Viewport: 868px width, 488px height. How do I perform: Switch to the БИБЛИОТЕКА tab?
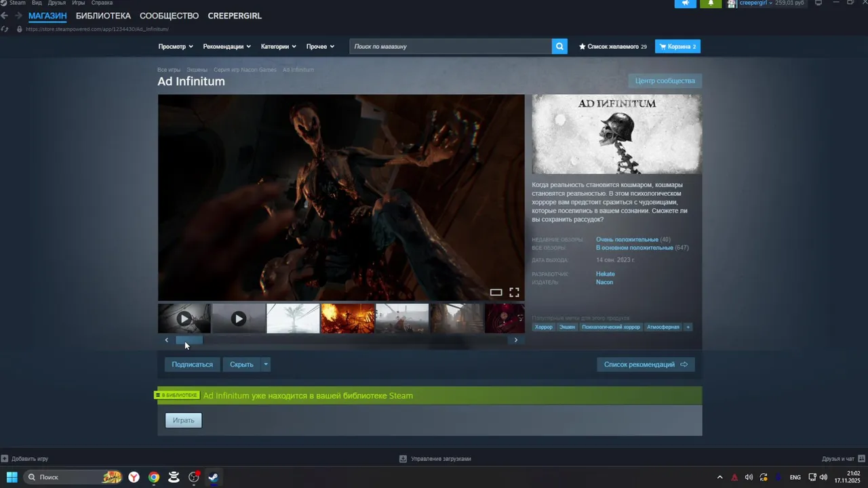103,16
